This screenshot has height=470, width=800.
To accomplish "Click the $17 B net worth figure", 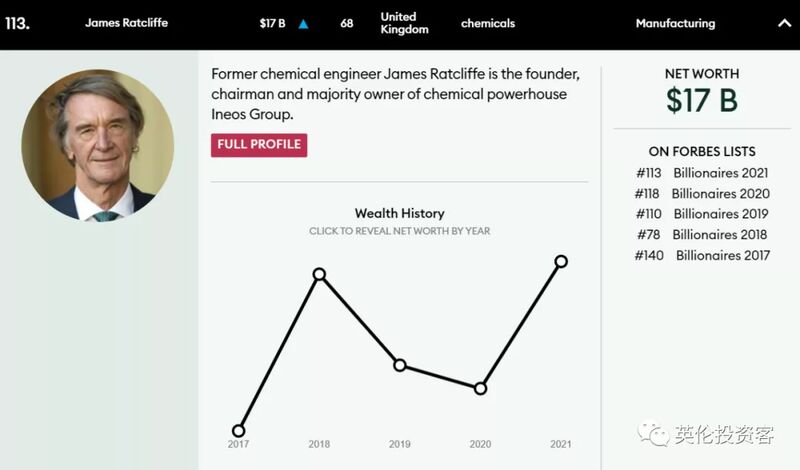I will [702, 100].
